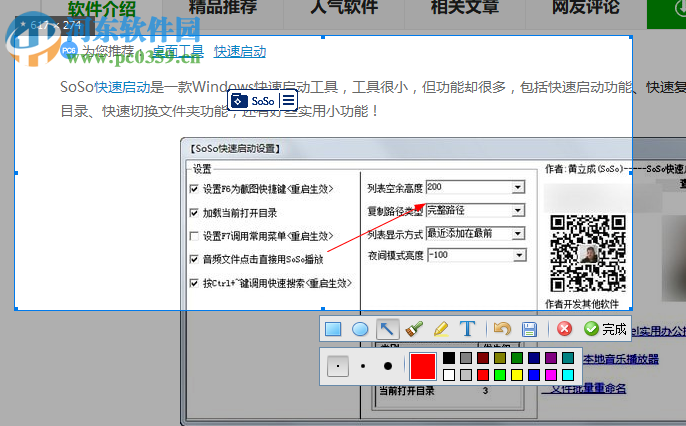Click the blue PC6 round badge
The width and height of the screenshot is (686, 426).
tap(69, 51)
